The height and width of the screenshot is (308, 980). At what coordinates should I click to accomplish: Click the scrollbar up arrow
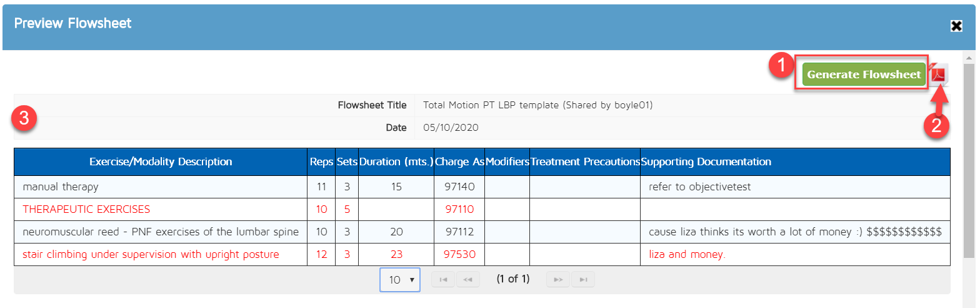click(969, 58)
